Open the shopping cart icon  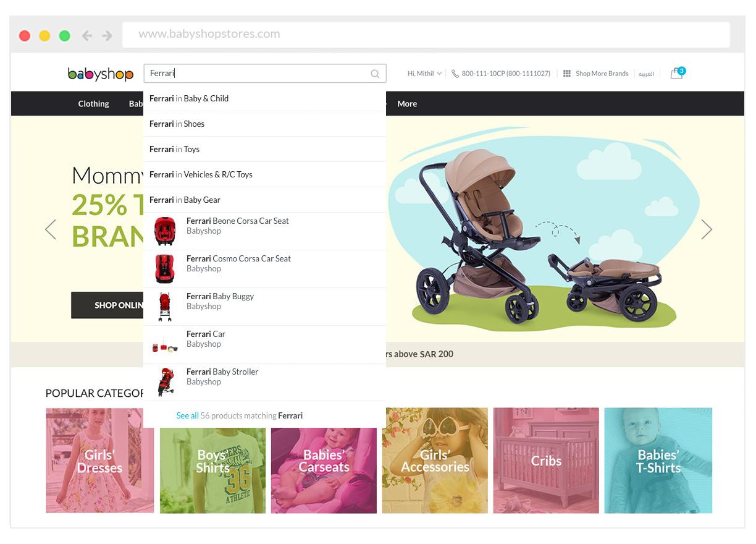678,73
